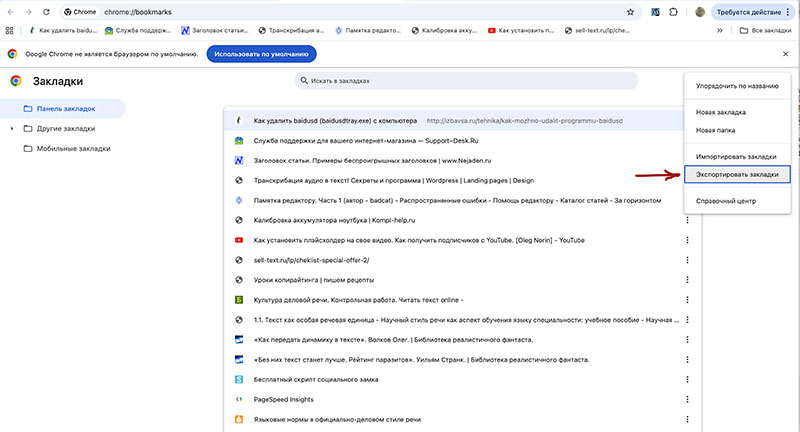Select 1.1. Текст как особая речевая единица row
This screenshot has height=432, width=800.
point(462,320)
